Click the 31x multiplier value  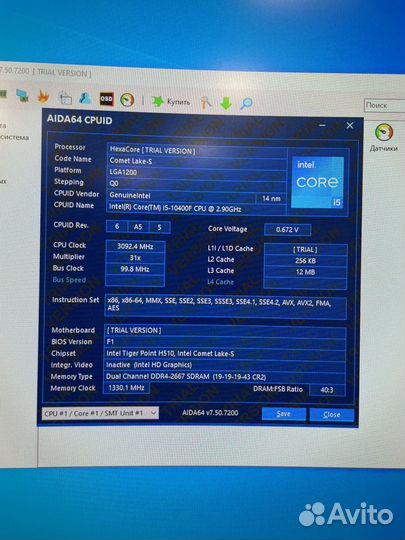135,258
